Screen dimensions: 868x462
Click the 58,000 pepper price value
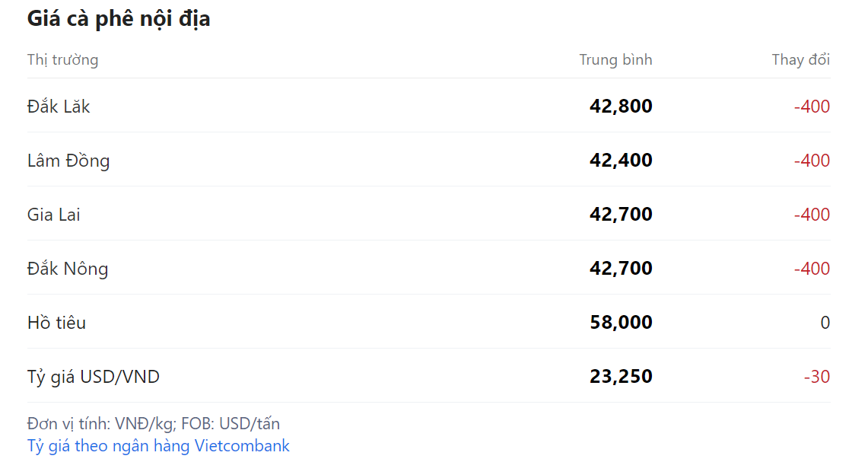pos(621,323)
